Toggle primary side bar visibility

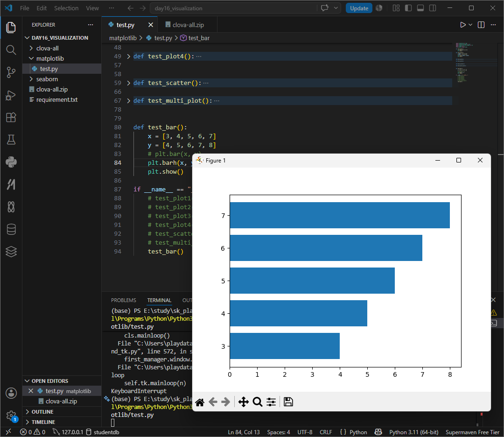click(x=408, y=8)
